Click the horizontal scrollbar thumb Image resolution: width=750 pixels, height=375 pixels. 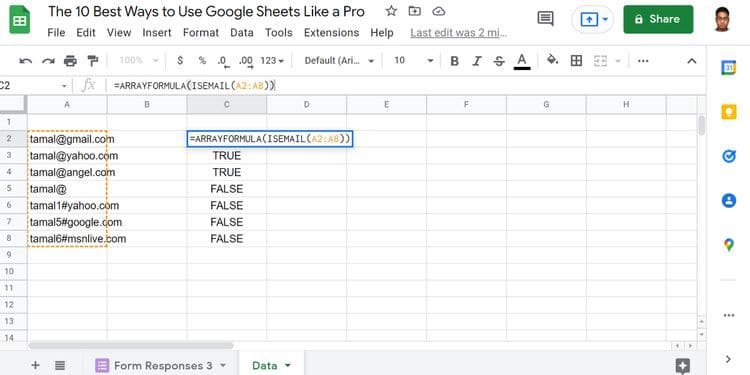pos(131,345)
